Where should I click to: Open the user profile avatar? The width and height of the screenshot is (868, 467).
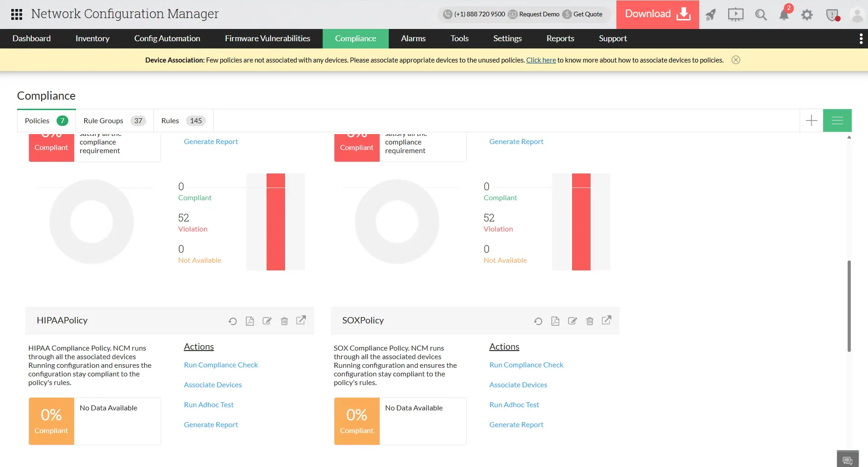click(x=857, y=14)
